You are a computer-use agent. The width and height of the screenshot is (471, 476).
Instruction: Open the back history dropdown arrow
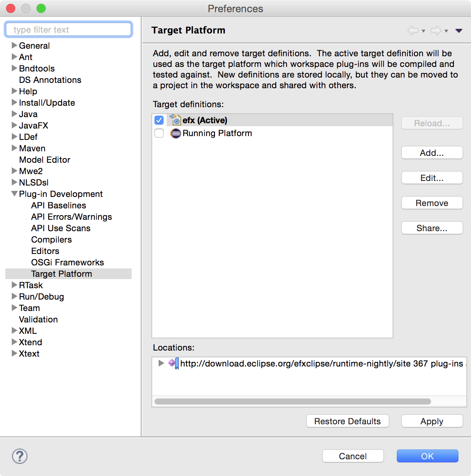pyautogui.click(x=423, y=31)
